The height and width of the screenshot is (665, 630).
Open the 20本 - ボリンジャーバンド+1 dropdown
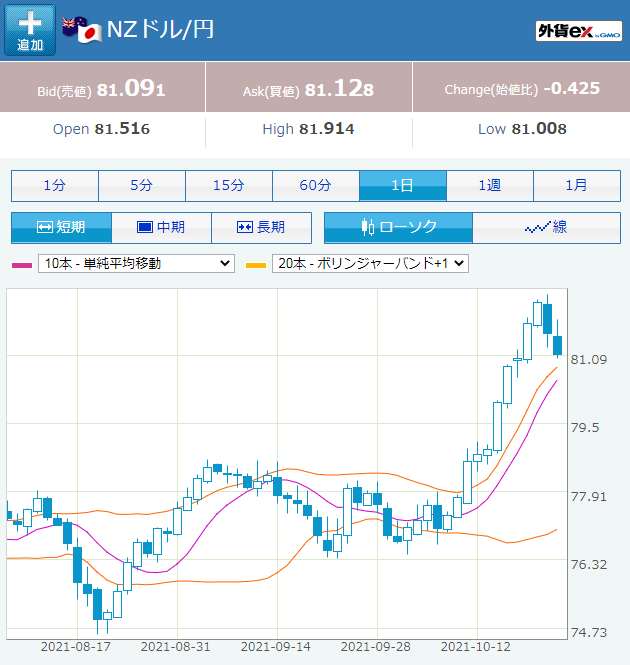click(x=370, y=263)
